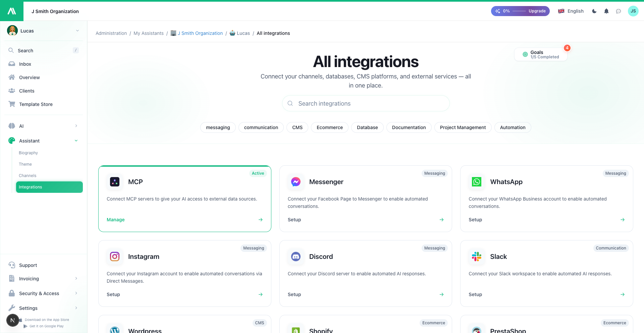Viewport: 644px width, 333px height.
Task: Open the Goals progress widget
Action: [541, 54]
